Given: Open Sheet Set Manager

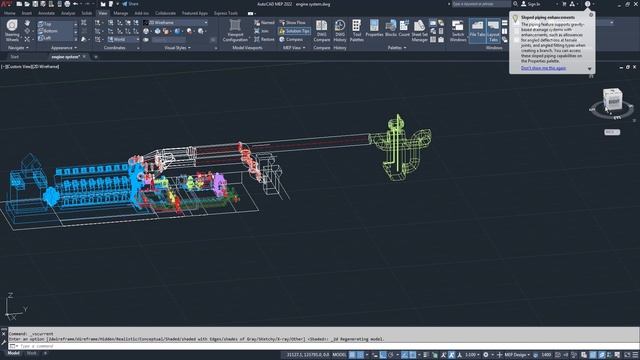Looking at the screenshot, I should (419, 31).
